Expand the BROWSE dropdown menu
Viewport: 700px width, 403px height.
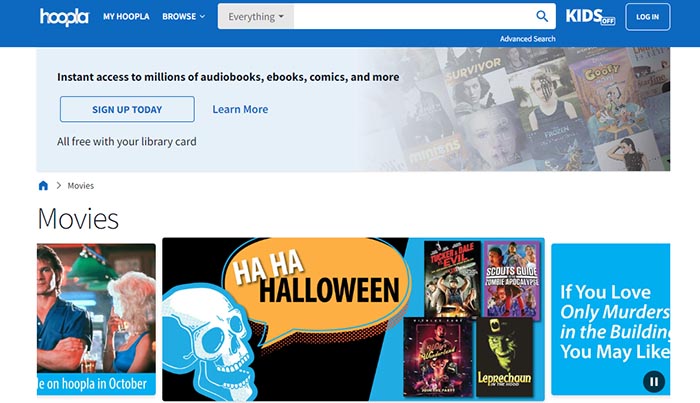pos(183,17)
